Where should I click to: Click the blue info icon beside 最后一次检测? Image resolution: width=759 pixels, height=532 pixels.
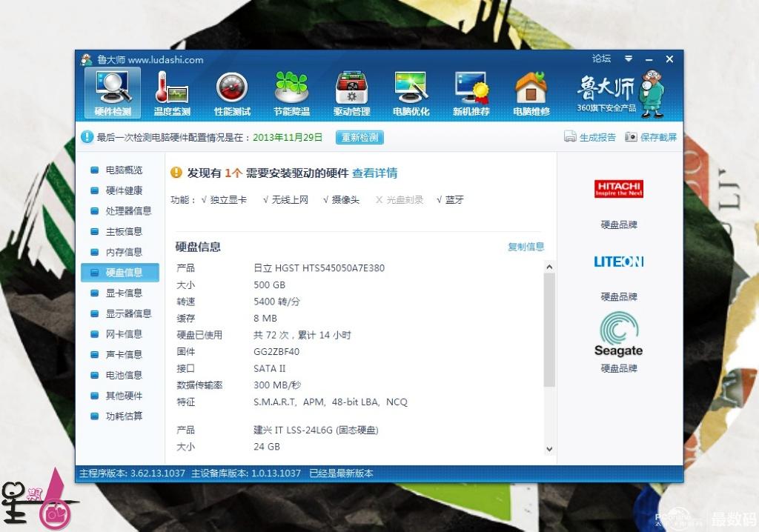click(x=87, y=137)
